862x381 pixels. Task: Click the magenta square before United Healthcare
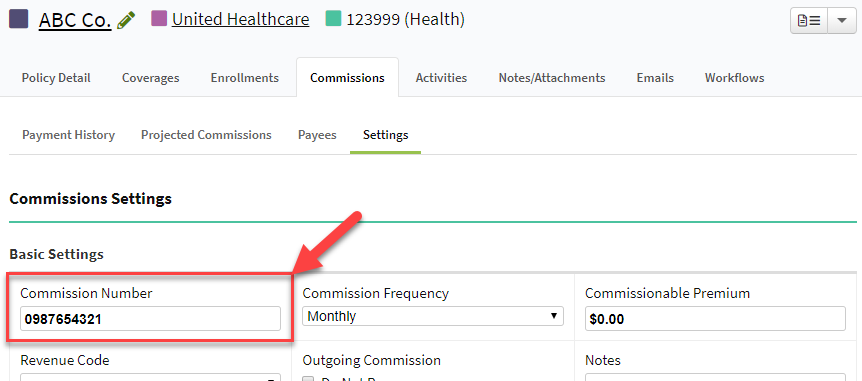tap(159, 19)
